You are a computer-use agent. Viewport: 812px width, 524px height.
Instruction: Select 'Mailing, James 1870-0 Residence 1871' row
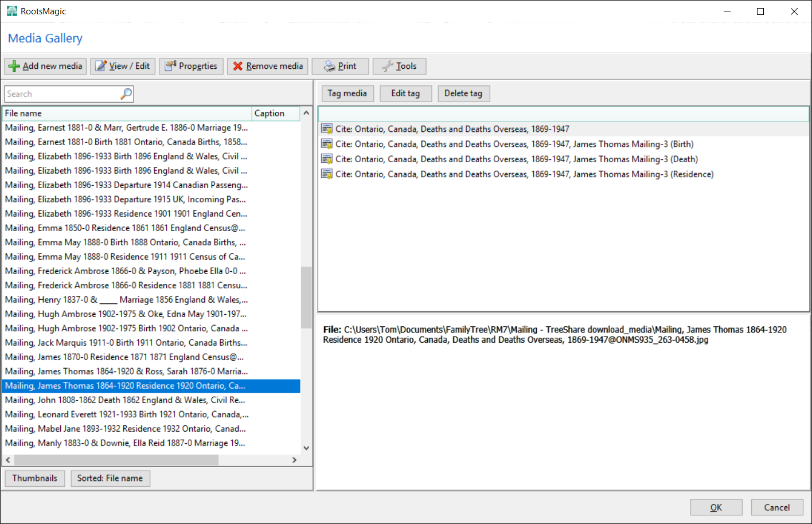click(x=151, y=357)
